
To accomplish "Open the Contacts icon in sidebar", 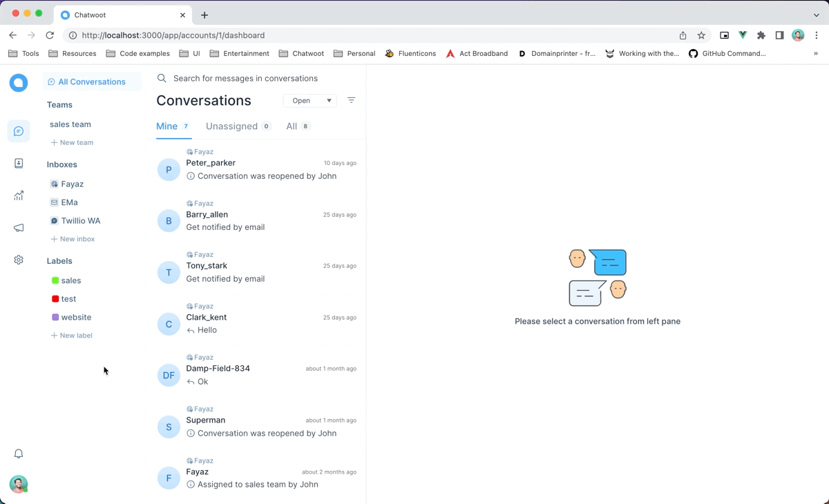I will 19,163.
